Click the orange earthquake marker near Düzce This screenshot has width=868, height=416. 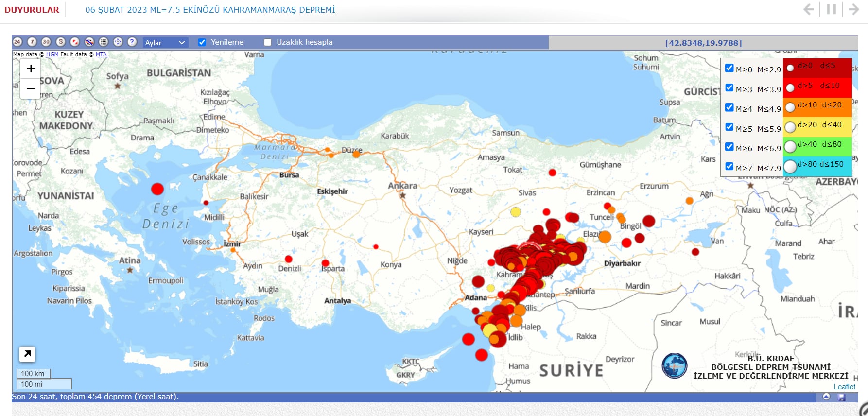pyautogui.click(x=356, y=154)
